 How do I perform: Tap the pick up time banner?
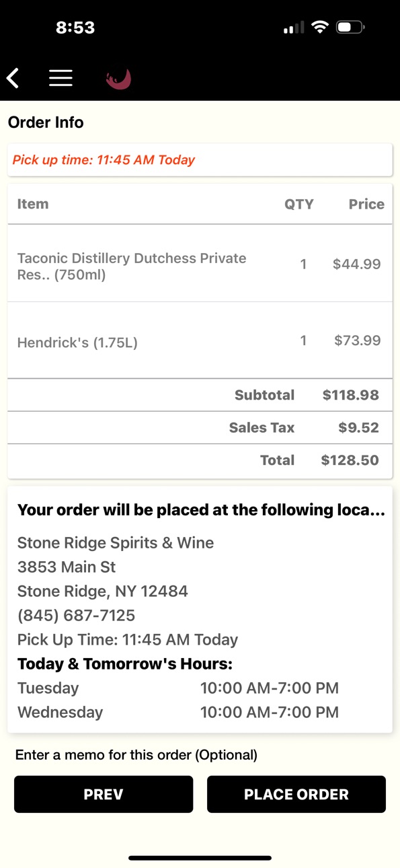[200, 160]
